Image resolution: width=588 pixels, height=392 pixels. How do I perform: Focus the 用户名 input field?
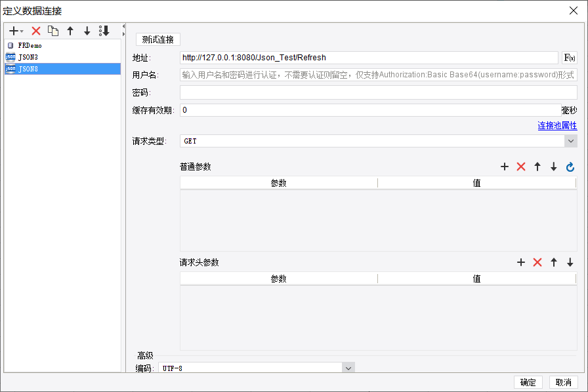click(379, 75)
